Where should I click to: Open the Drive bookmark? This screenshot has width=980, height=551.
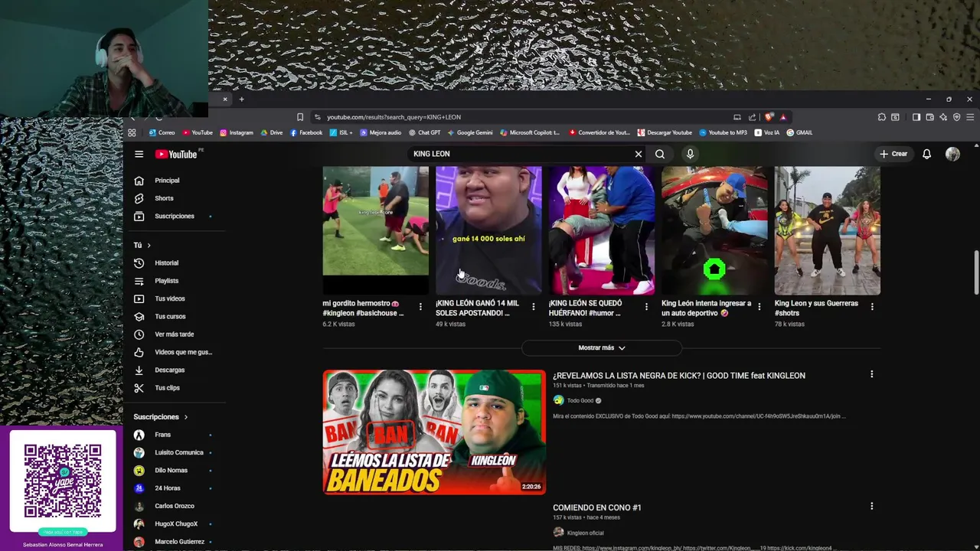[x=272, y=132]
